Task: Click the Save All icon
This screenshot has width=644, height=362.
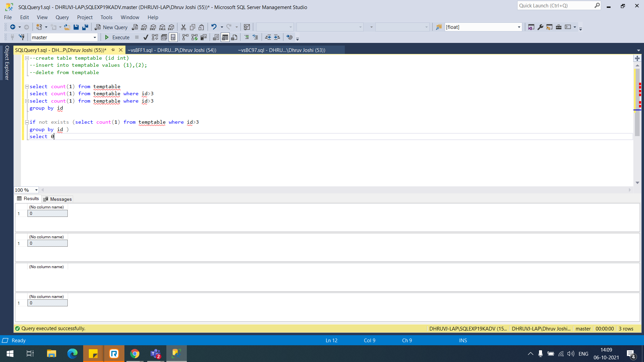Action: click(x=85, y=27)
